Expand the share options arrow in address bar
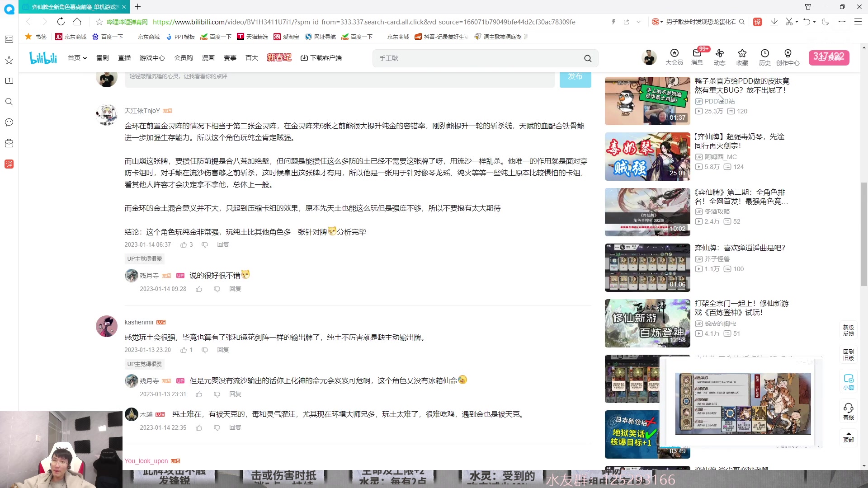Viewport: 868px width, 488px height. click(x=638, y=21)
